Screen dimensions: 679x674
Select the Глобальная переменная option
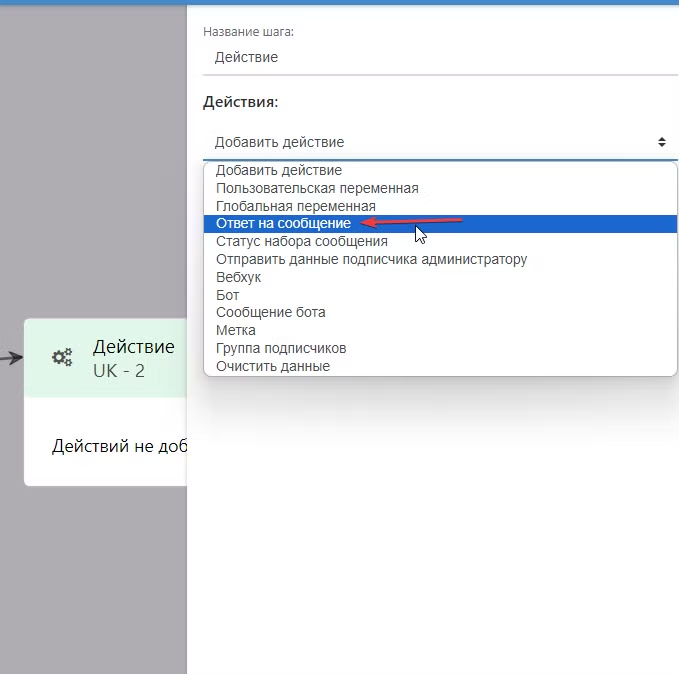tap(296, 206)
